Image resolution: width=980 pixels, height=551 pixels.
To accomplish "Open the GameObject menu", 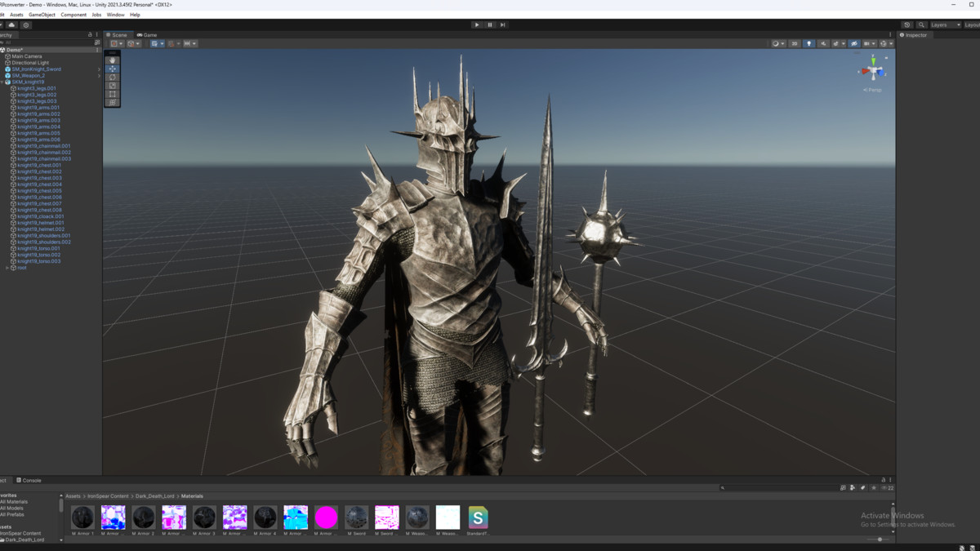I will 42,15.
